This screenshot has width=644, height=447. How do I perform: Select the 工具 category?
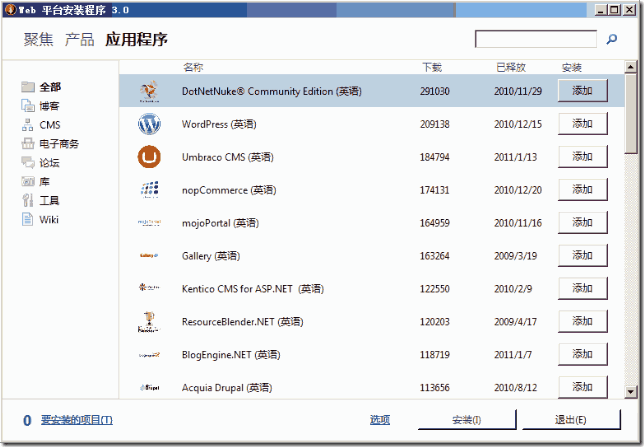pyautogui.click(x=49, y=200)
